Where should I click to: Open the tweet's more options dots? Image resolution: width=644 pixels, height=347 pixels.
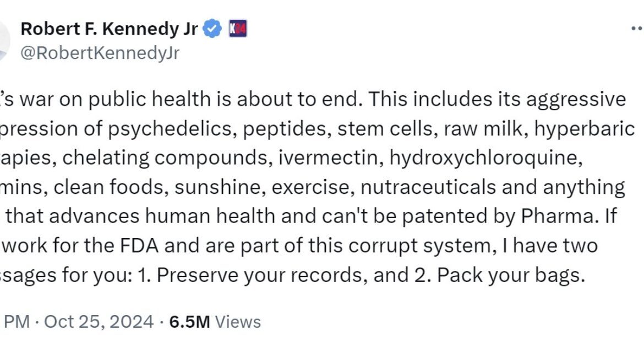[637, 29]
